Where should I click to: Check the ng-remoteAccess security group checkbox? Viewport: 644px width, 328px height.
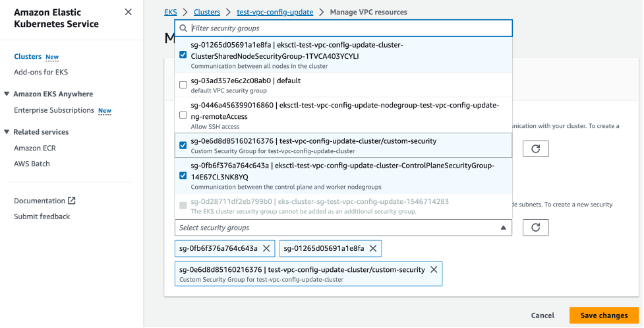click(x=183, y=115)
